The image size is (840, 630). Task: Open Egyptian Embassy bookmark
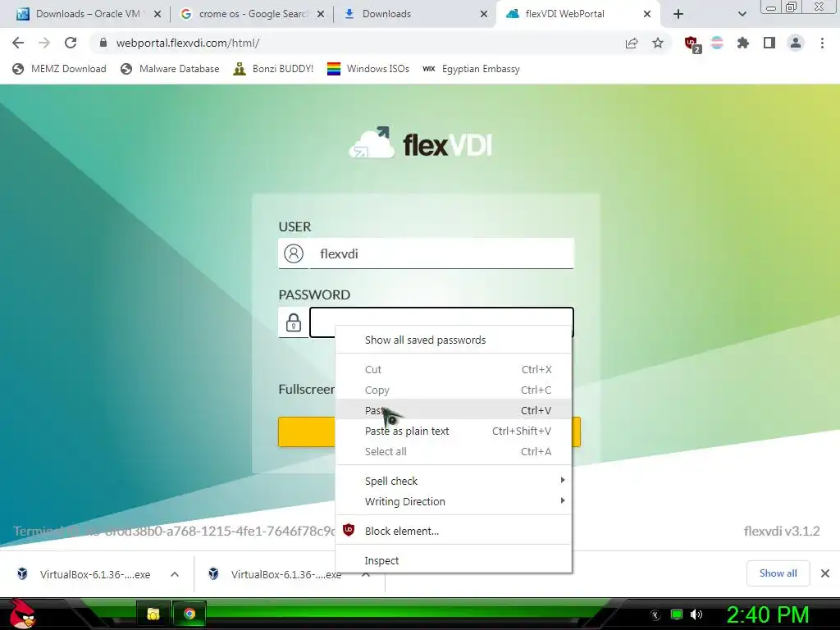tap(471, 69)
